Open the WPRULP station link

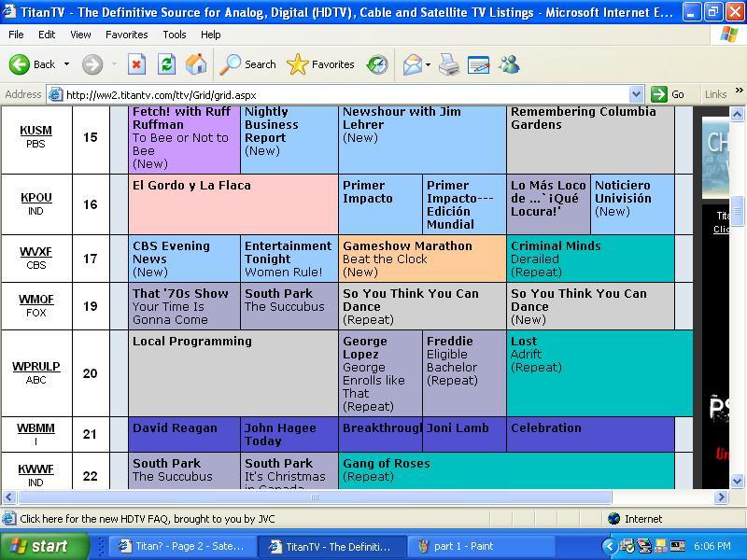tap(36, 366)
